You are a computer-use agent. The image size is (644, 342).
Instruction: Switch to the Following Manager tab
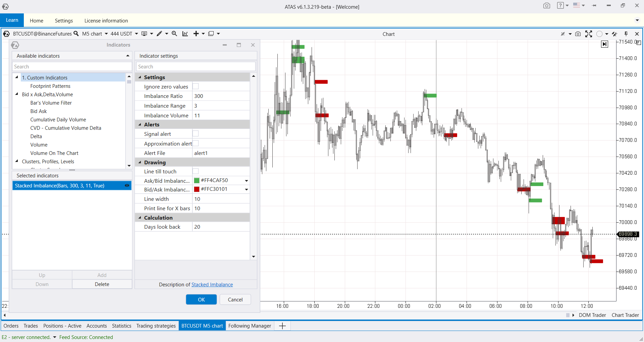250,326
